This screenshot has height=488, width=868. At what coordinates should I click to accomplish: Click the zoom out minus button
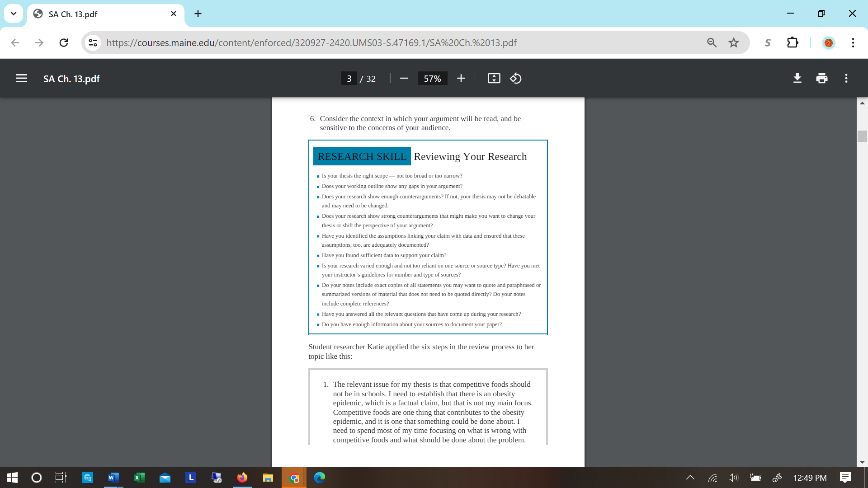(404, 79)
